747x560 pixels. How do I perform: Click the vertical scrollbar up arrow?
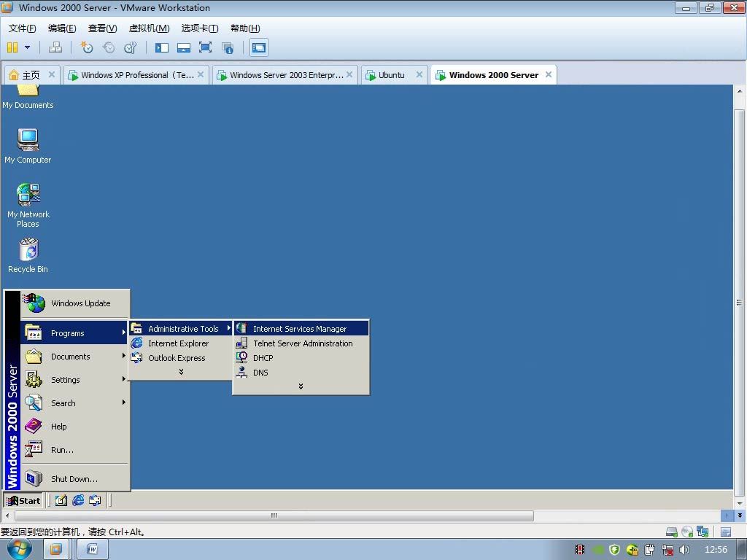[x=740, y=90]
